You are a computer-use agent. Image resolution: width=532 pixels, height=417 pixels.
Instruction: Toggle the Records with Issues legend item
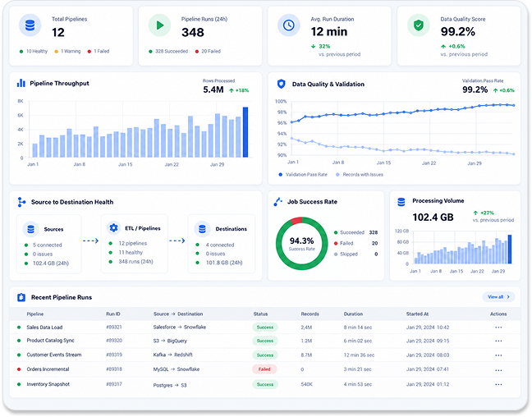click(x=360, y=175)
